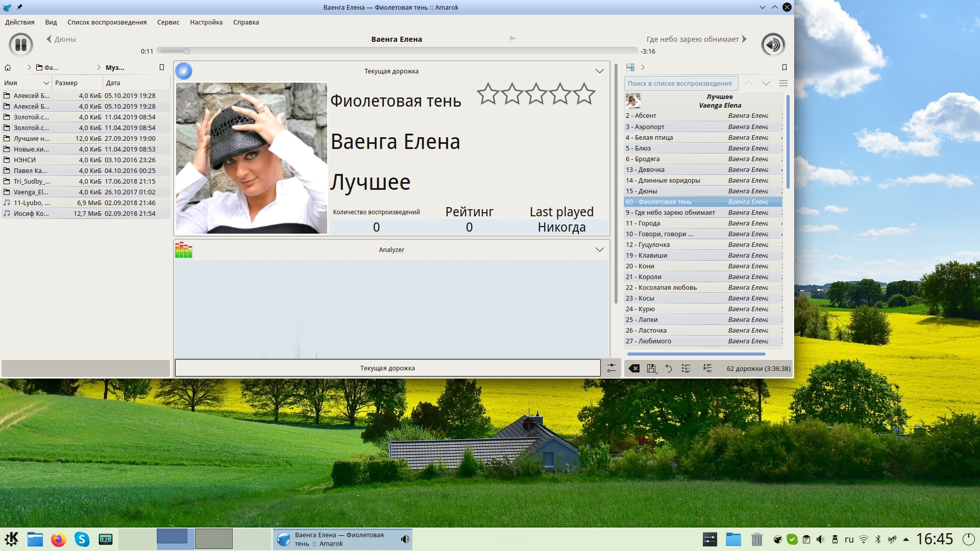Open the Сервис menu
Screen dimensions: 980x551
point(168,22)
